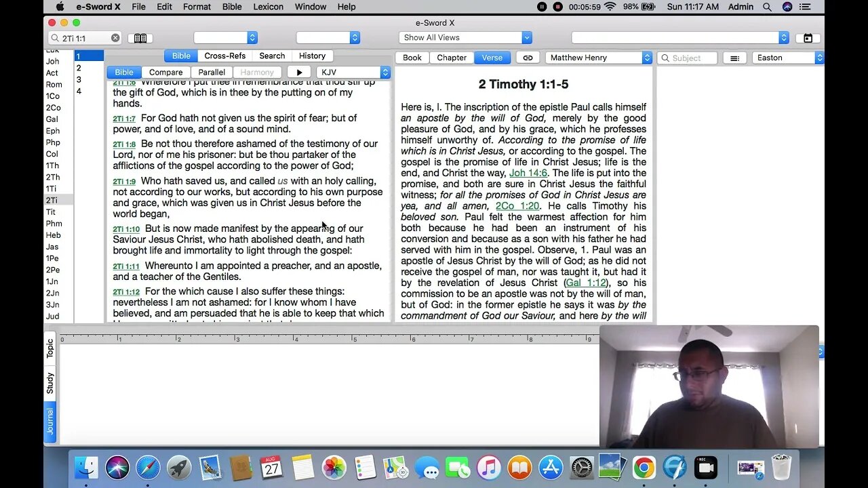
Task: Open Safari in the Dock
Action: [148, 468]
